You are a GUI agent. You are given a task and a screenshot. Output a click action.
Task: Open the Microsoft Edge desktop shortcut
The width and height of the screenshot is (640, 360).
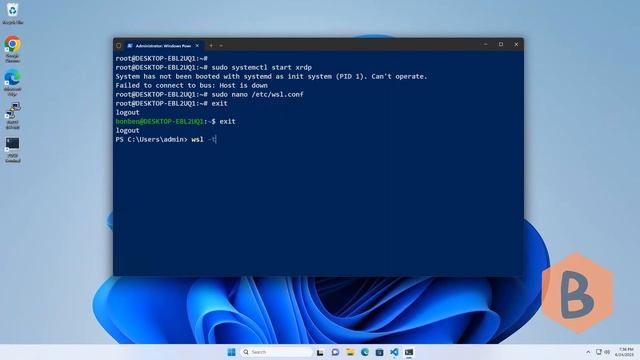click(12, 82)
